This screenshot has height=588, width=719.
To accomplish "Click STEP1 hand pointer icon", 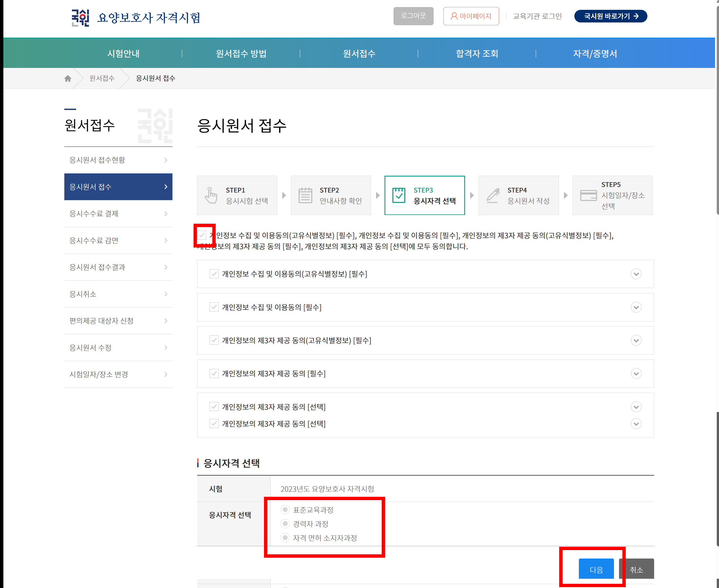I will [x=211, y=195].
